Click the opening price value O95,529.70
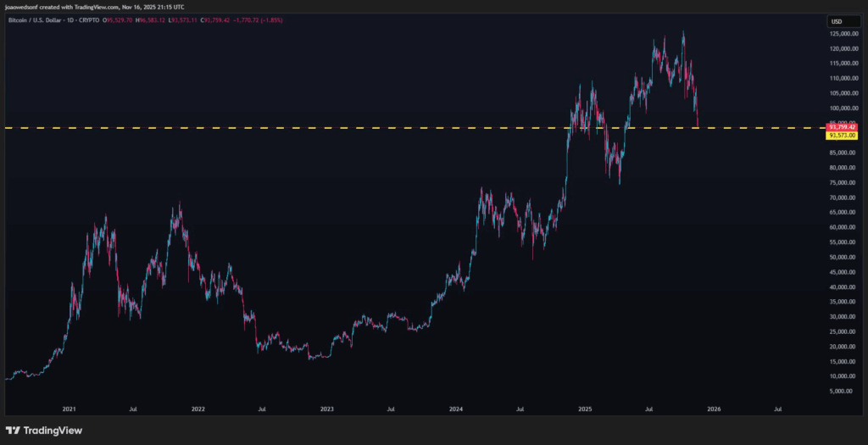 click(120, 21)
